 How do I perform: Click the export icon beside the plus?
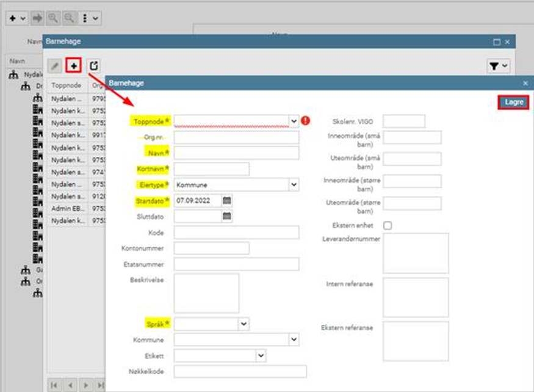click(x=93, y=65)
